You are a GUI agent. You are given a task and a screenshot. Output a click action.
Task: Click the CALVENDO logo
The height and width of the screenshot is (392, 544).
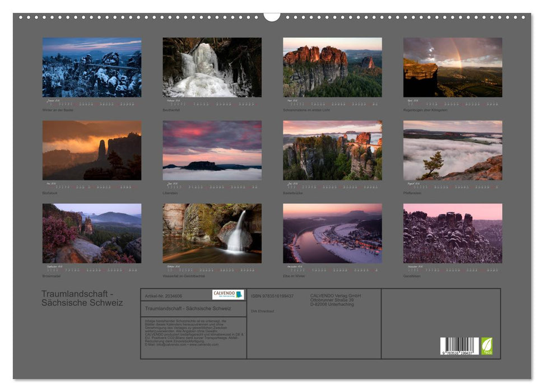pyautogui.click(x=227, y=295)
